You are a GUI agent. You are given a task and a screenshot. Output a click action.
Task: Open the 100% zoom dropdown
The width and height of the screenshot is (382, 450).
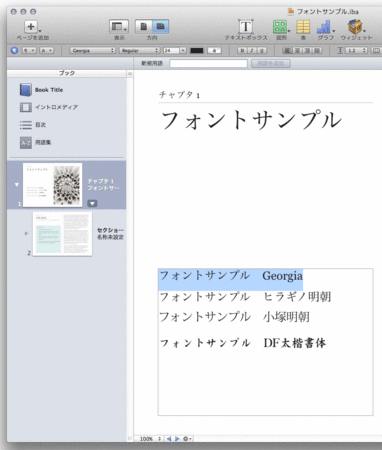click(x=150, y=439)
